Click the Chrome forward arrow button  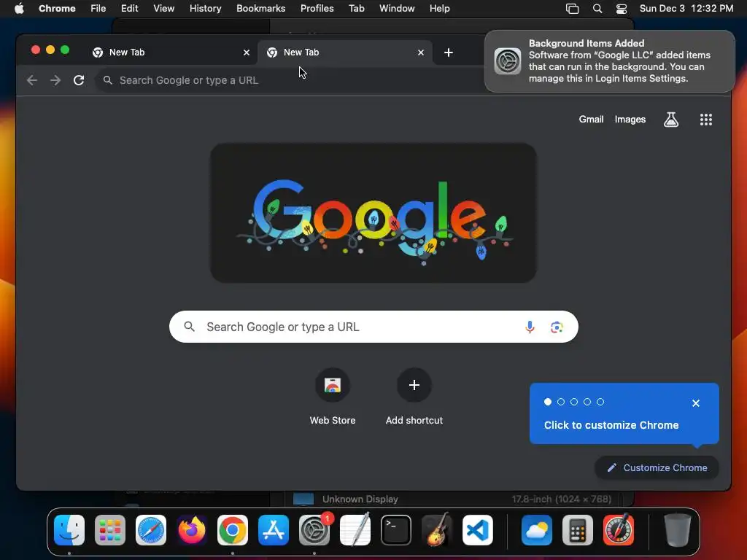click(x=55, y=80)
